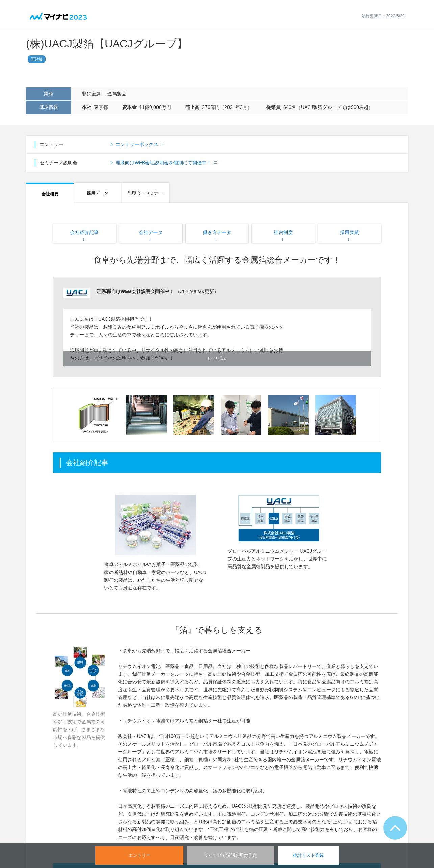Click the circular product markets diagram
Image resolution: width=434 pixels, height=868 pixels.
point(80,677)
